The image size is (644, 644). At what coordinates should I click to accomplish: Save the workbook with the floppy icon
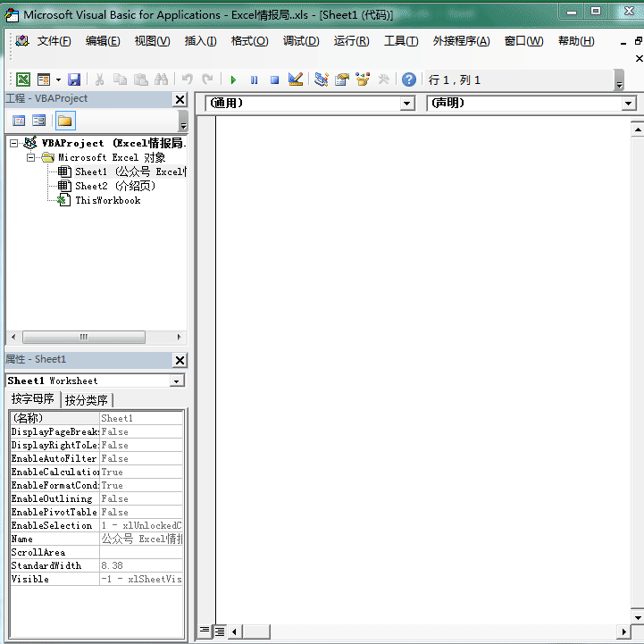pyautogui.click(x=74, y=79)
